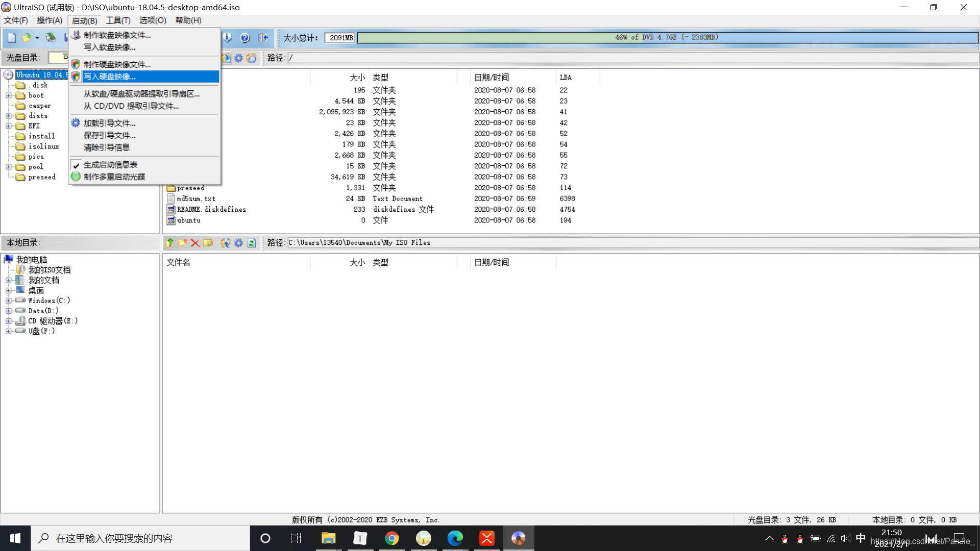Choose 写入软盘映像 menu entry
Image resolution: width=980 pixels, height=551 pixels.
[x=144, y=47]
